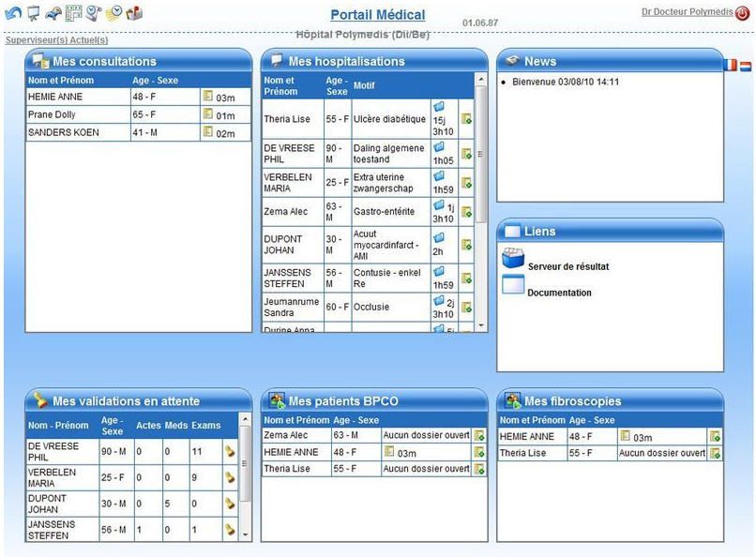Open the Serveur de résultat link
This screenshot has height=557, width=756.
(x=567, y=266)
